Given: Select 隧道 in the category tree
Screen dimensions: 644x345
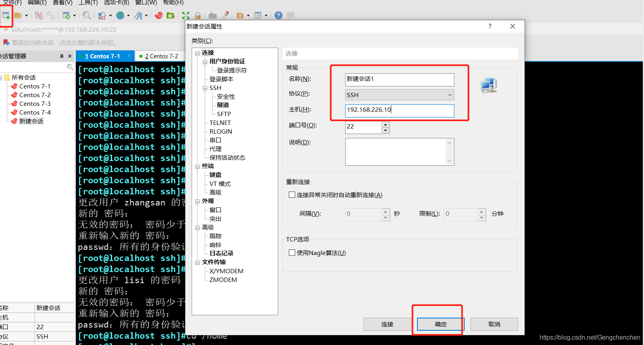Looking at the screenshot, I should tap(223, 105).
